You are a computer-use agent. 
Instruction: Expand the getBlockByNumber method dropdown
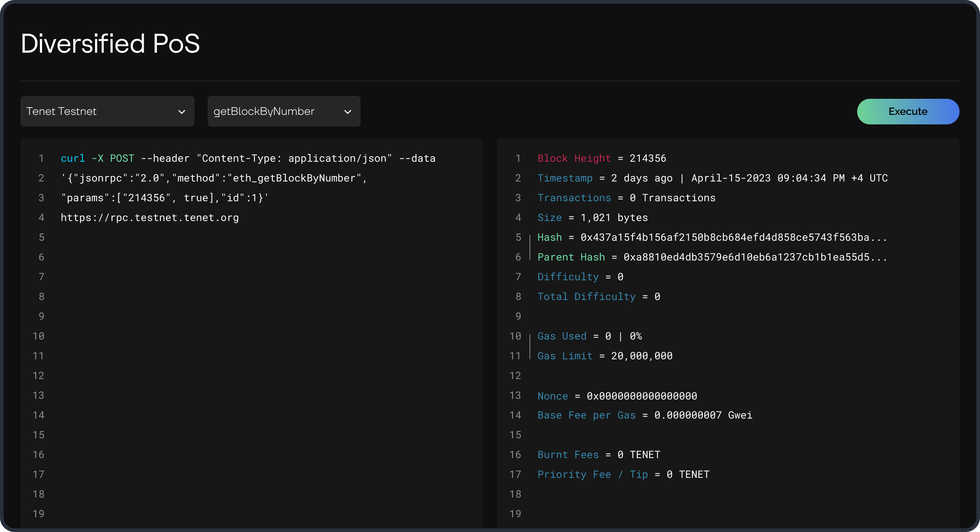click(283, 112)
